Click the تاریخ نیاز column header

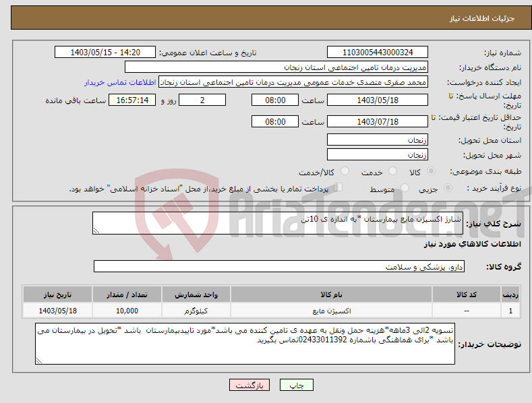pyautogui.click(x=57, y=294)
